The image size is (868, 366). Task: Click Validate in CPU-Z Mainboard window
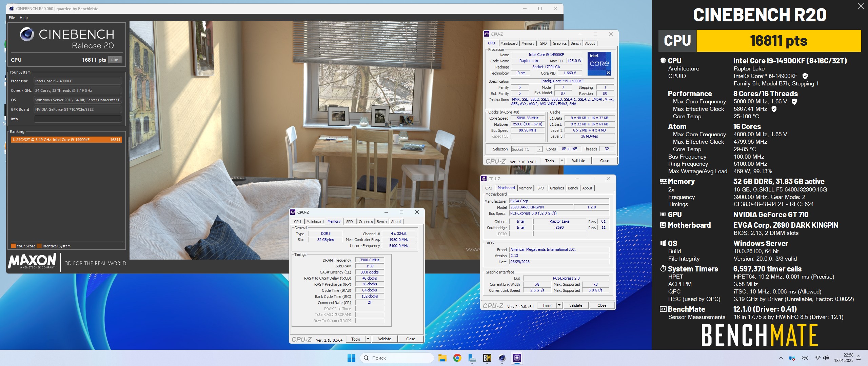(x=576, y=306)
